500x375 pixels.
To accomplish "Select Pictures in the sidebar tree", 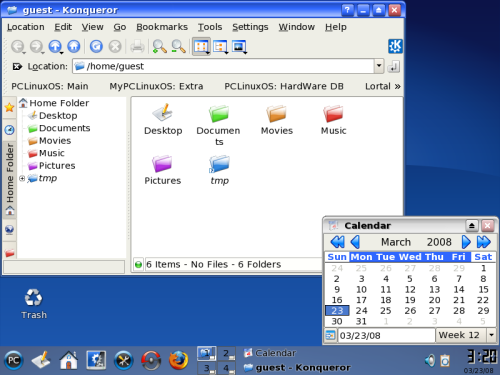I will tap(52, 166).
